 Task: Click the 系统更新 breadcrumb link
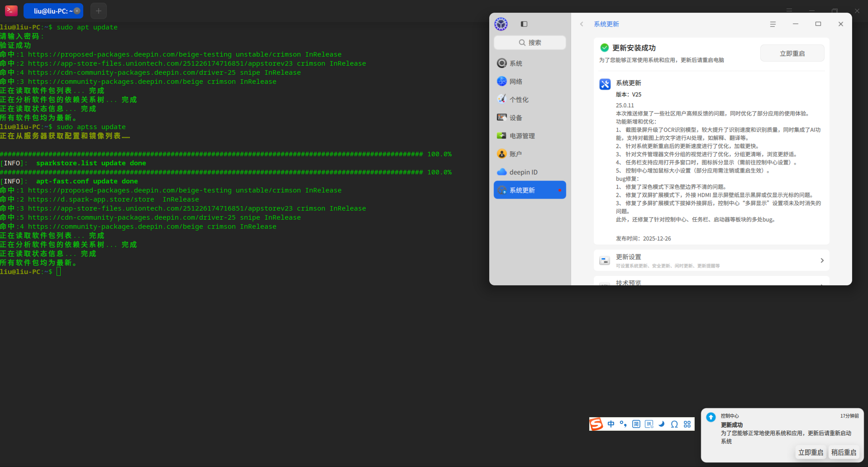click(606, 24)
